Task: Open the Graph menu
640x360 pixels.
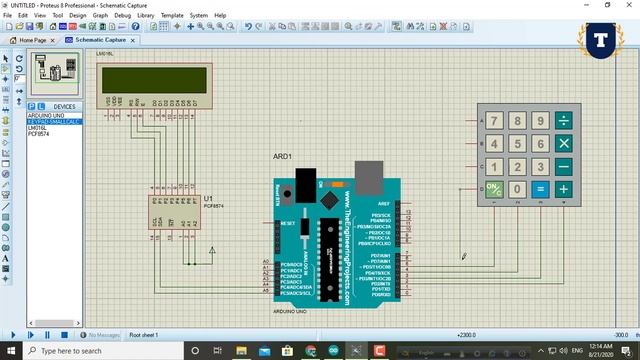Action: [x=100, y=16]
